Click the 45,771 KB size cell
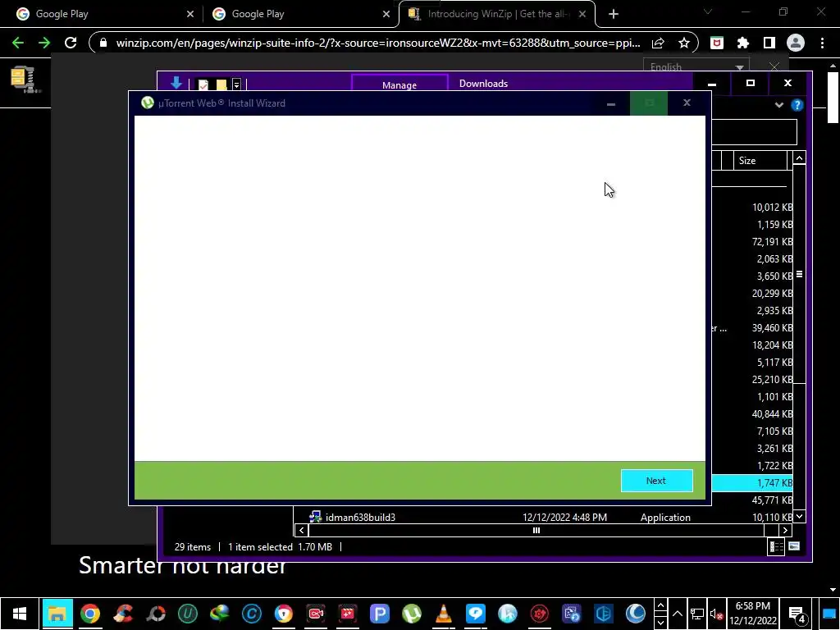The width and height of the screenshot is (840, 630). coord(772,500)
